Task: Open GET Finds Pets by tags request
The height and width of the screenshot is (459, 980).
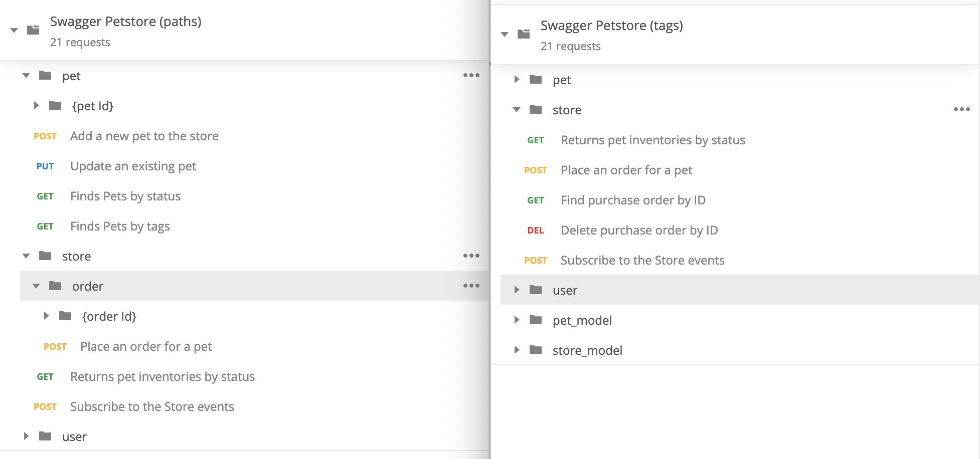Action: pos(120,226)
